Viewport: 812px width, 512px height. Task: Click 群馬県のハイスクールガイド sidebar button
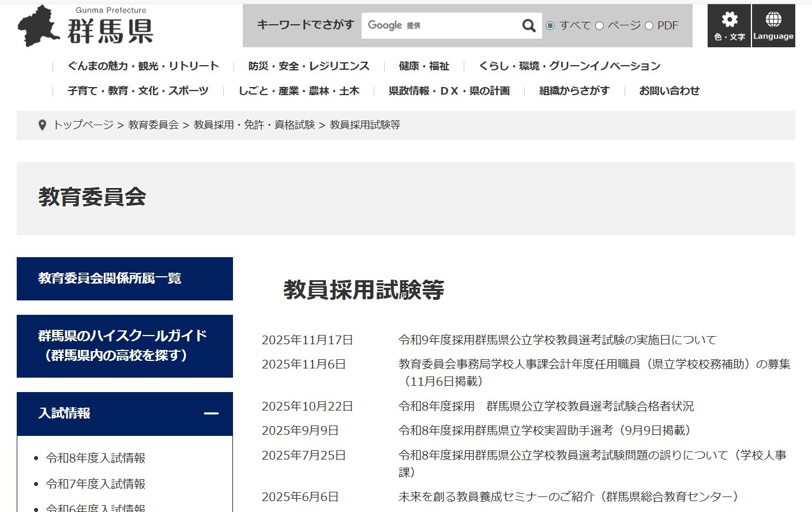click(x=125, y=346)
